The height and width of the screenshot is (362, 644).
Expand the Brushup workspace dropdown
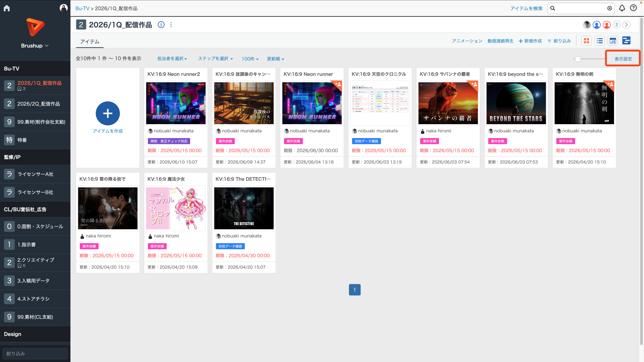point(35,46)
